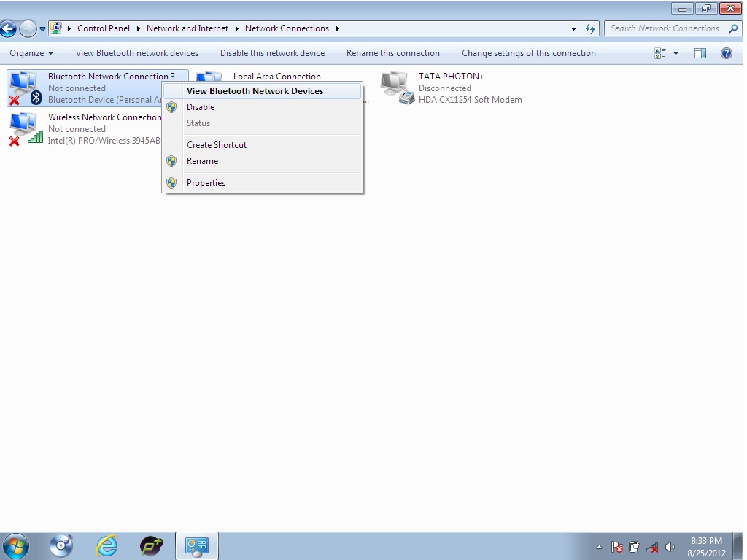This screenshot has height=560, width=747.
Task: Open Action Center flag tray icon
Action: click(617, 547)
